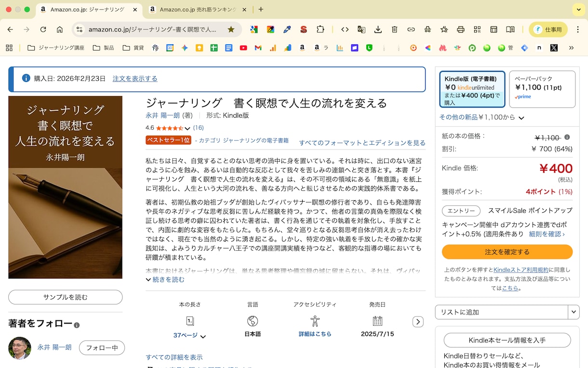Open the LINE bookmark icon
Image resolution: width=588 pixels, height=368 pixels.
coord(369,48)
